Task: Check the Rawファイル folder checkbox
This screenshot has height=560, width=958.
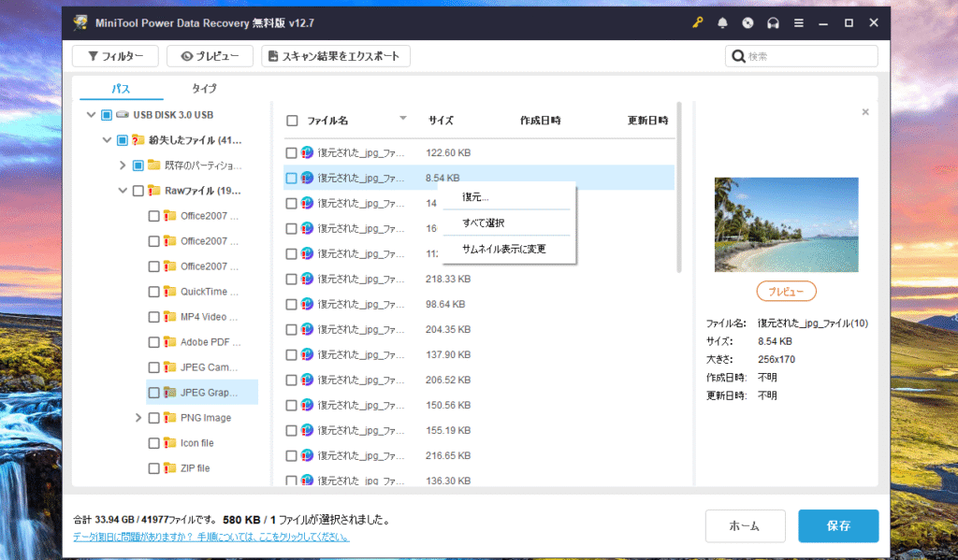Action: (138, 191)
